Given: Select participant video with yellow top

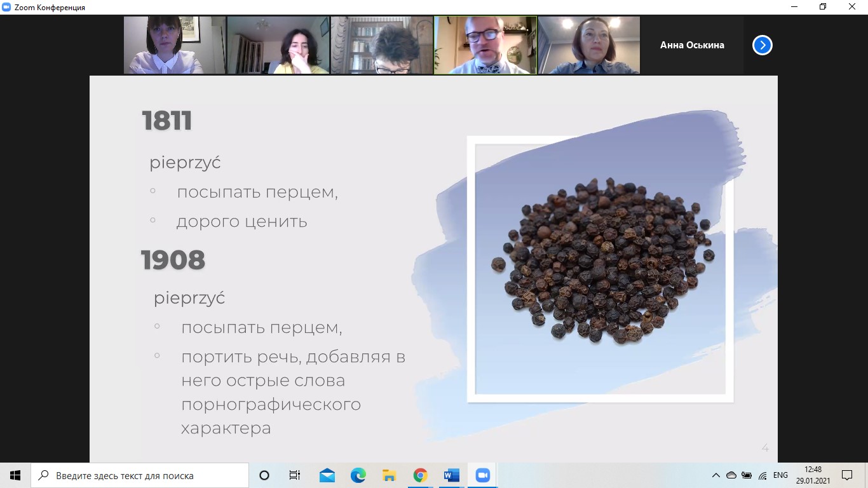Looking at the screenshot, I should coord(278,45).
